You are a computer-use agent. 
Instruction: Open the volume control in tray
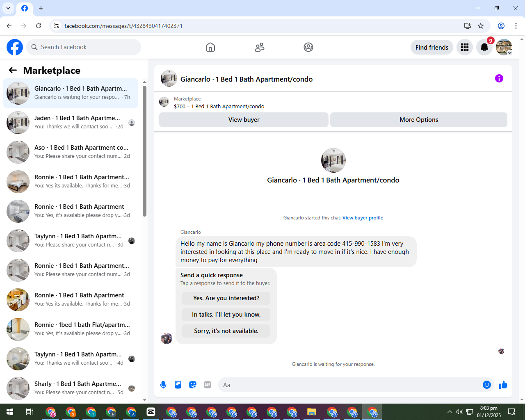[x=459, y=412]
